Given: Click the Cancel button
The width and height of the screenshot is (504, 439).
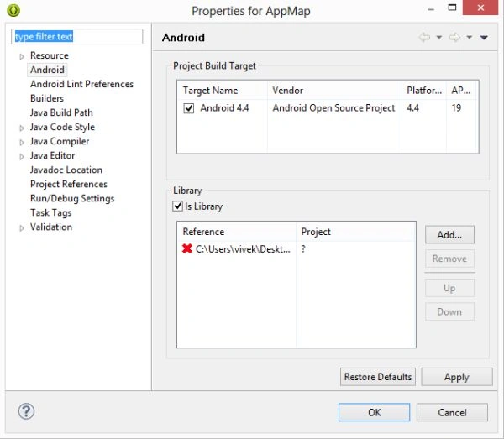Looking at the screenshot, I should point(452,412).
